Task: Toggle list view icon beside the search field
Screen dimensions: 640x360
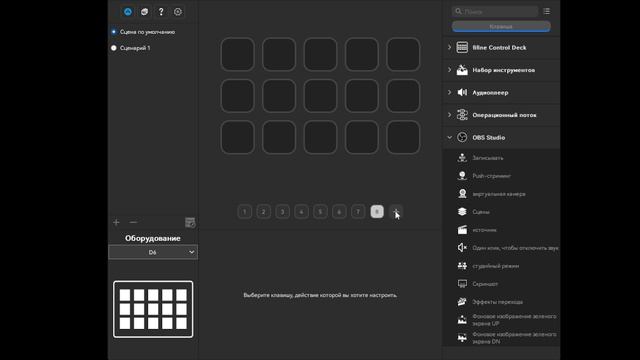Action: (547, 11)
